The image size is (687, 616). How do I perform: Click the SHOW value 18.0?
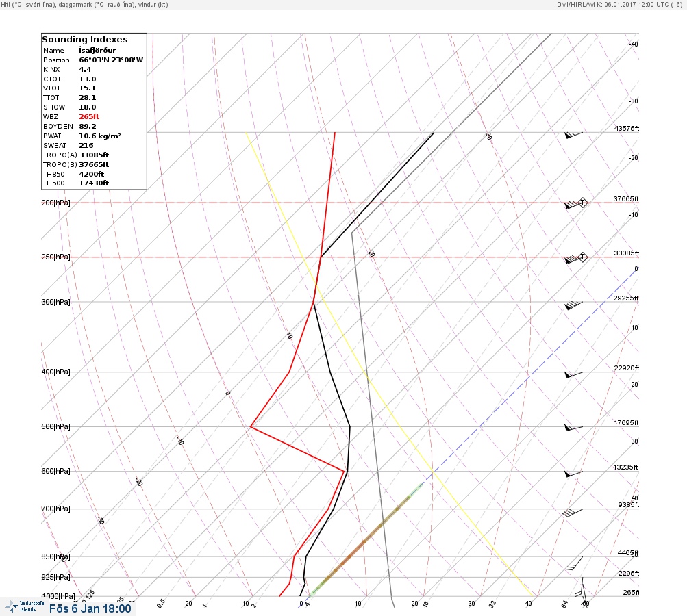[88, 107]
